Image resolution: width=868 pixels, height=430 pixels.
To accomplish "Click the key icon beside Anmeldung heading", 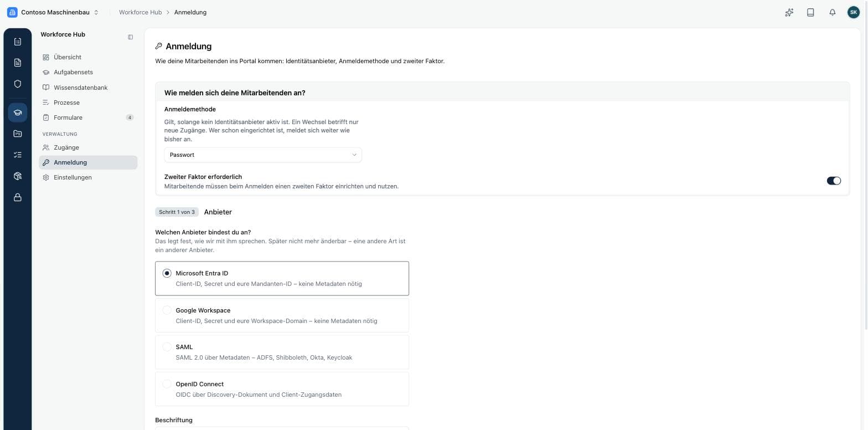I will [x=159, y=46].
